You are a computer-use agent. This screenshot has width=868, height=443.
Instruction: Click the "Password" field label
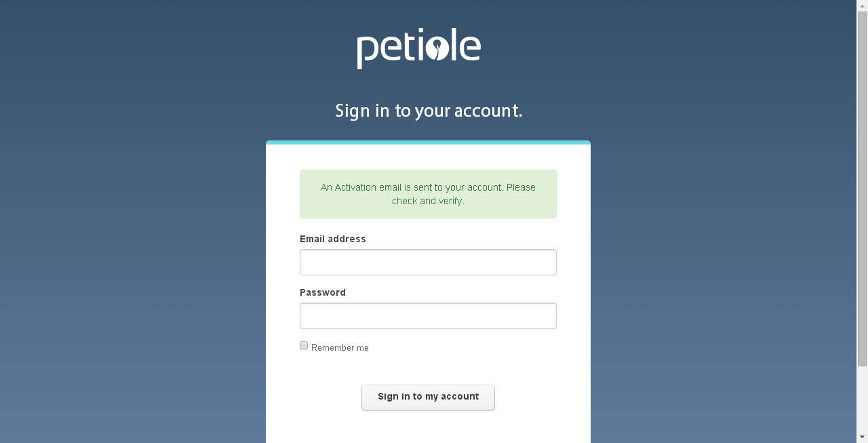[x=323, y=292]
